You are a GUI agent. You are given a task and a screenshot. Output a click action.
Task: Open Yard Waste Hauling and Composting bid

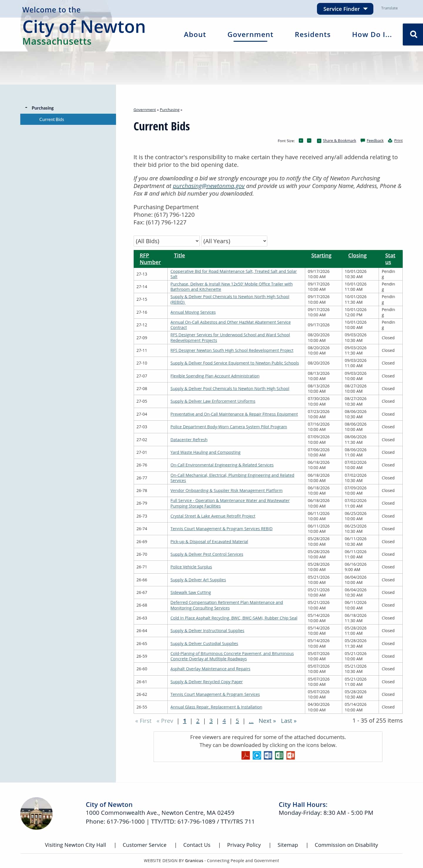pyautogui.click(x=205, y=452)
